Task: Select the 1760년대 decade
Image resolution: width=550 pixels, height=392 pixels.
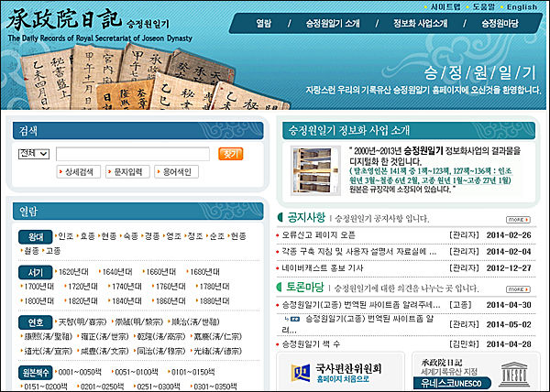Action: [x=170, y=287]
